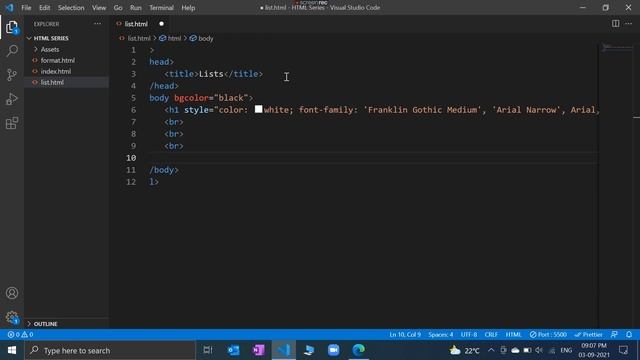Open the Go menu

tap(118, 8)
